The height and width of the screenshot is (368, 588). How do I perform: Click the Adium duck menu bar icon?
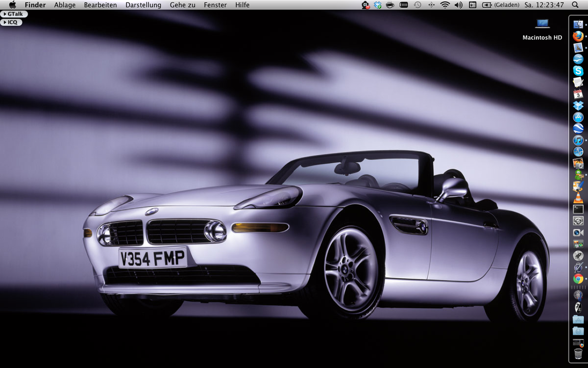click(365, 5)
